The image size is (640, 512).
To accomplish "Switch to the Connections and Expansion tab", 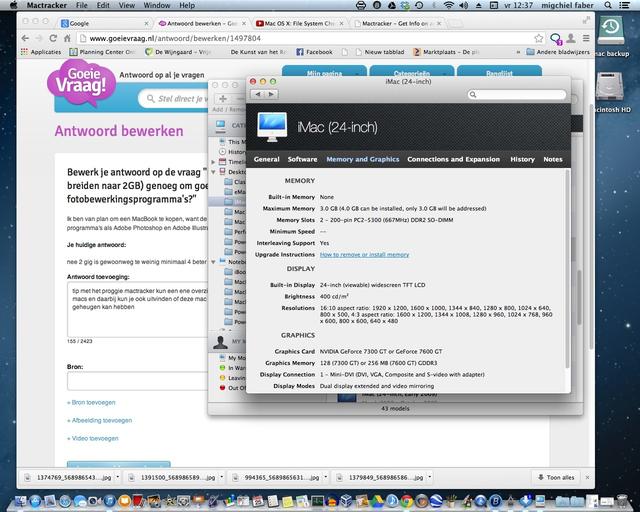I will (x=453, y=159).
